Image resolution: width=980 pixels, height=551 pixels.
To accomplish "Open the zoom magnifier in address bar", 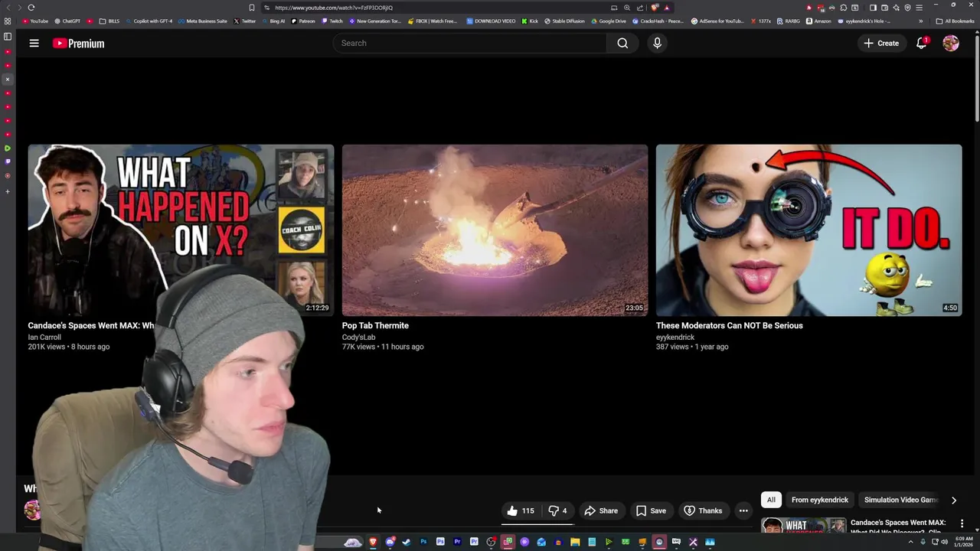I will pyautogui.click(x=626, y=8).
